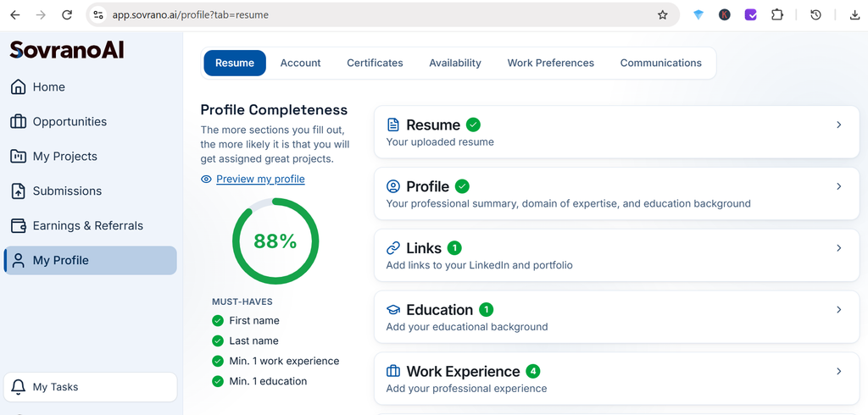Click the My Tasks bell icon
868x415 pixels.
[19, 387]
